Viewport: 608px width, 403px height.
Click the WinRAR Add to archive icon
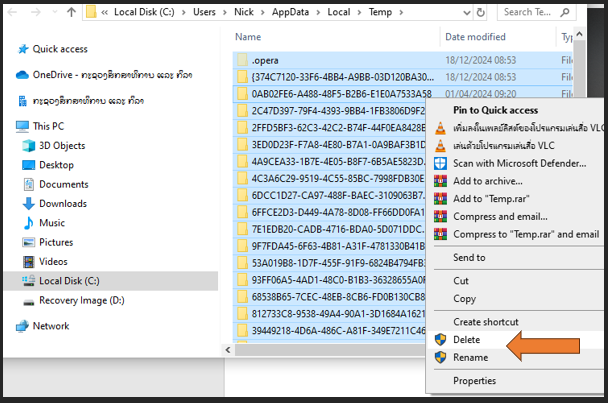(x=439, y=181)
